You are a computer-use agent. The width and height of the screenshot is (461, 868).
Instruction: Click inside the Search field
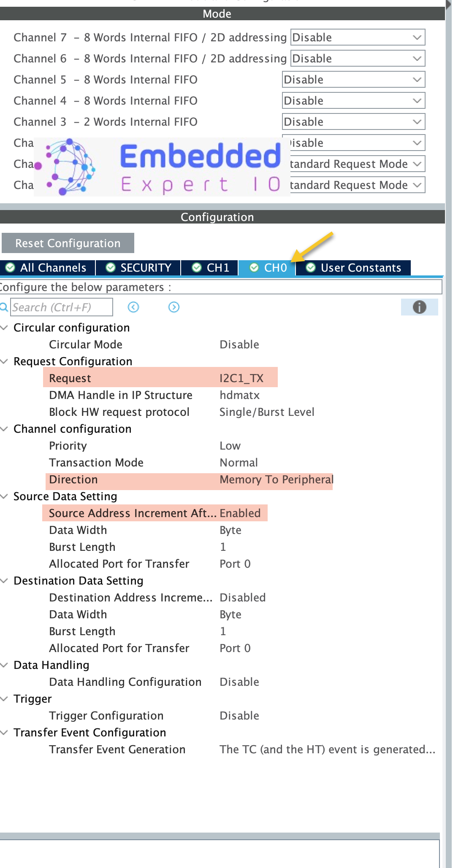pos(61,307)
